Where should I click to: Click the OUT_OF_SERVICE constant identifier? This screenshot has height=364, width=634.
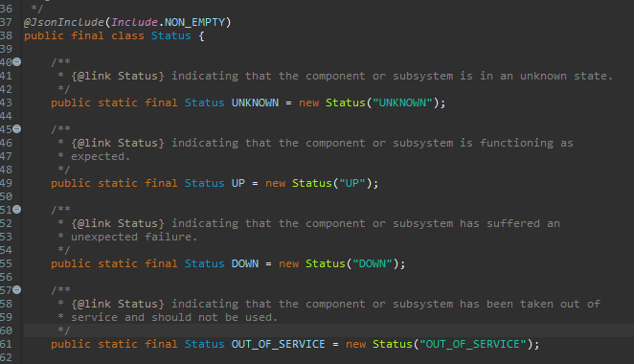[x=278, y=344]
